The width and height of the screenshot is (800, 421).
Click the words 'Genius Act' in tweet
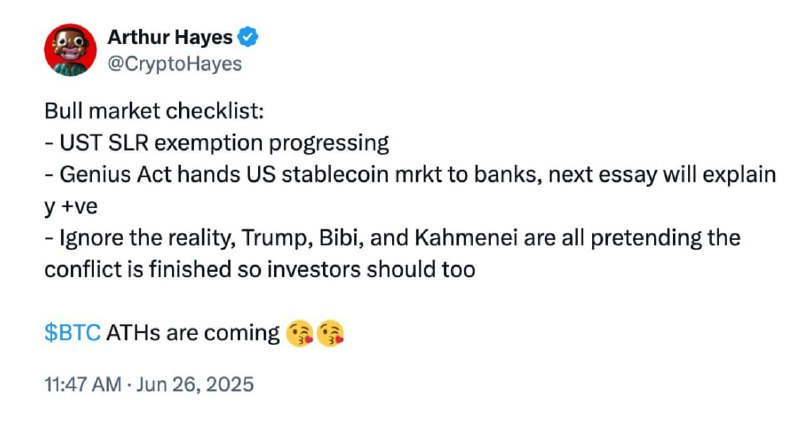[116, 175]
